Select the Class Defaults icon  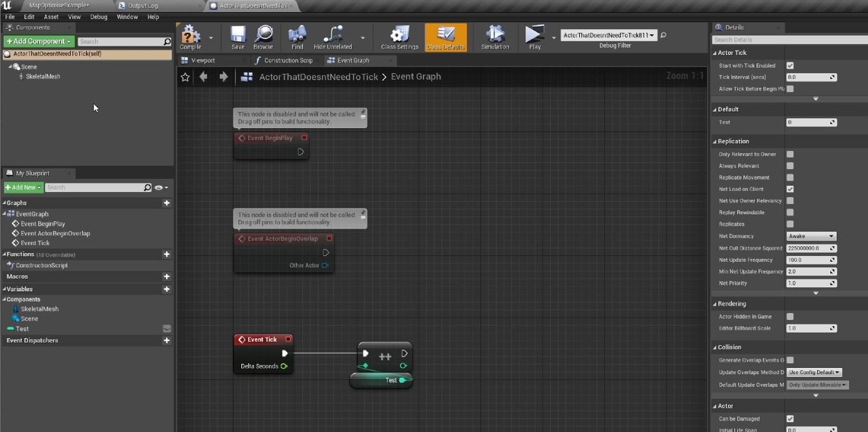445,35
